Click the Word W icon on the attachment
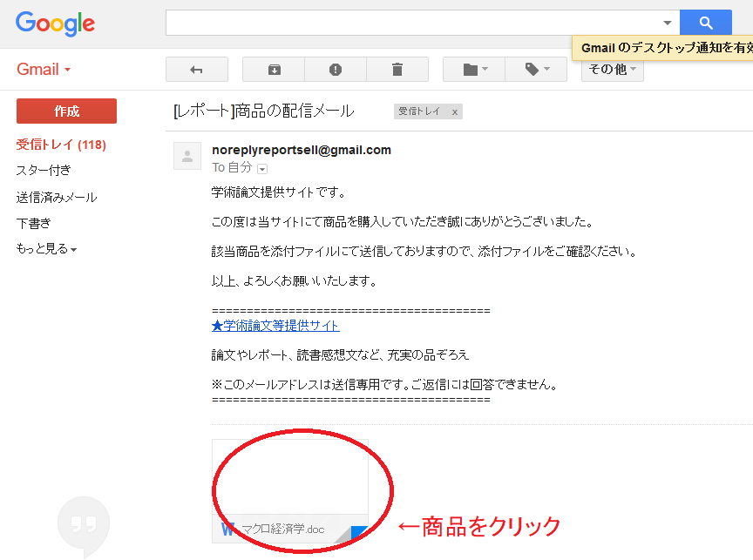 click(227, 530)
